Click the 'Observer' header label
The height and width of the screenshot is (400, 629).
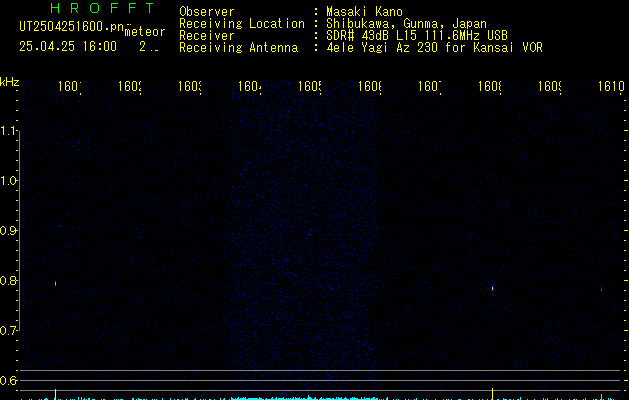207,11
